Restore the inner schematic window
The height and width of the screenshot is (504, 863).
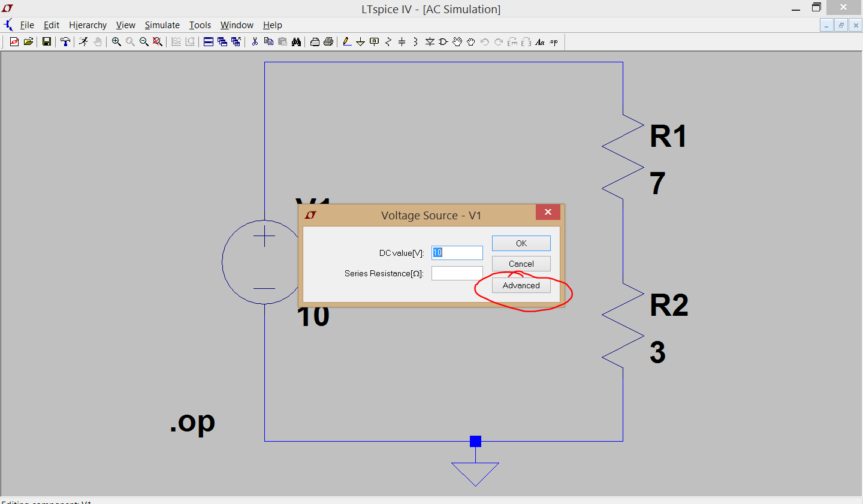(x=841, y=25)
